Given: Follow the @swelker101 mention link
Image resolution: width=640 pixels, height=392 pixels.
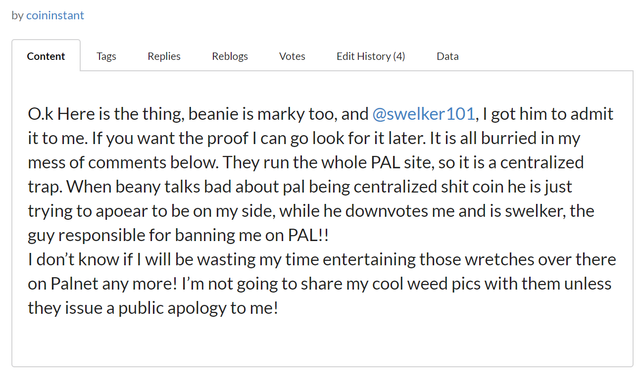Looking at the screenshot, I should (424, 114).
